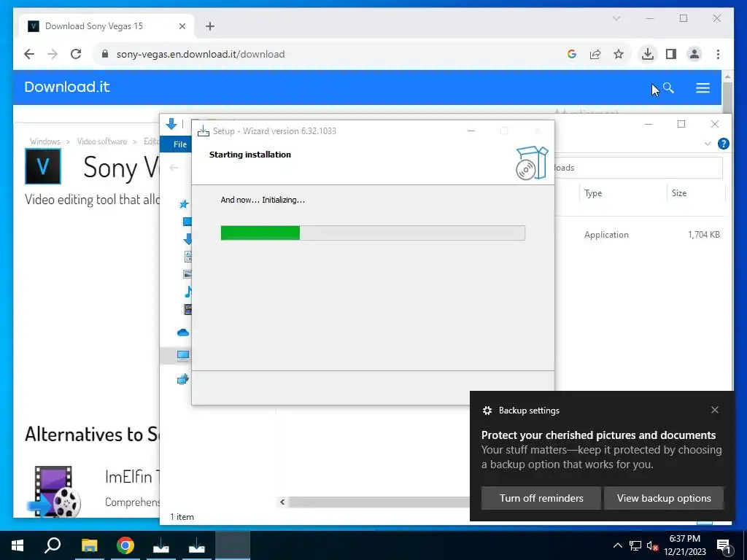Viewport: 747px width, 560px height.
Task: Sort by Type column header
Action: 593,192
